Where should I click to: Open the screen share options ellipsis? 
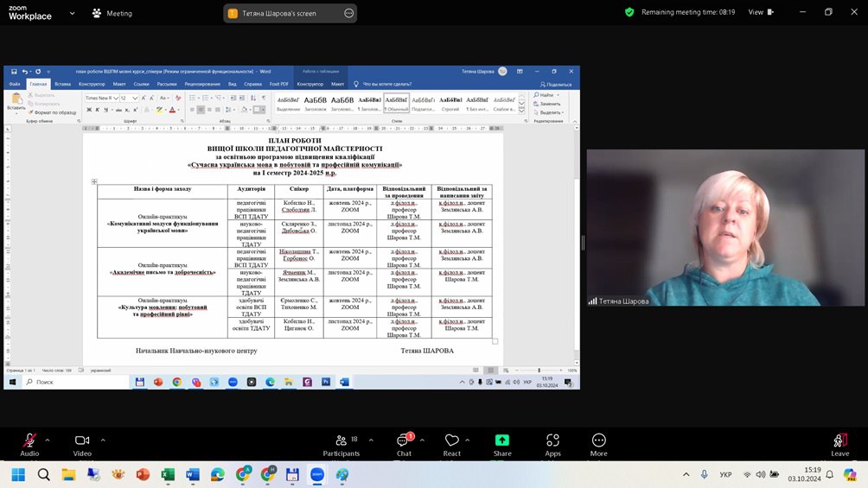[x=348, y=13]
